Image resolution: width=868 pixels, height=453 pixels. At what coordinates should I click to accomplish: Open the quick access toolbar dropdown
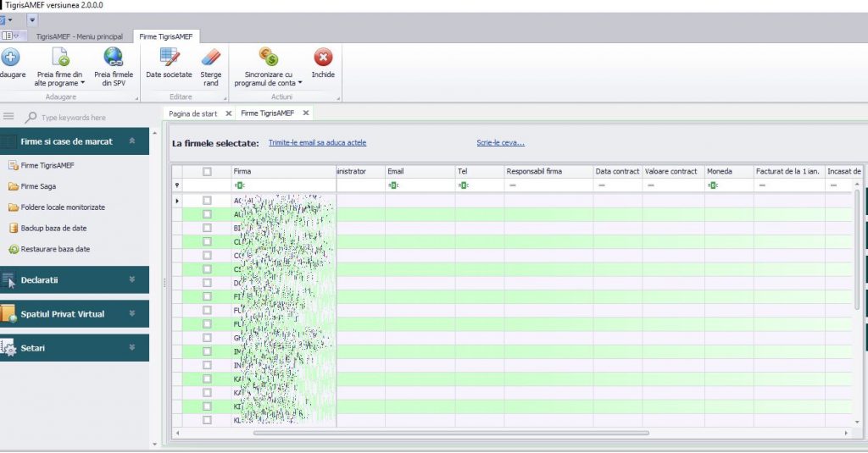(x=32, y=20)
